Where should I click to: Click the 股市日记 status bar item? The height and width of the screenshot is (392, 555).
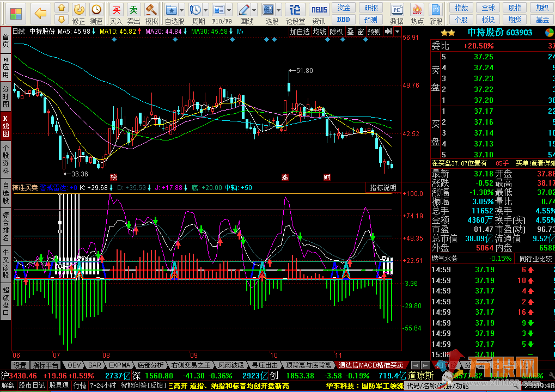point(32,385)
